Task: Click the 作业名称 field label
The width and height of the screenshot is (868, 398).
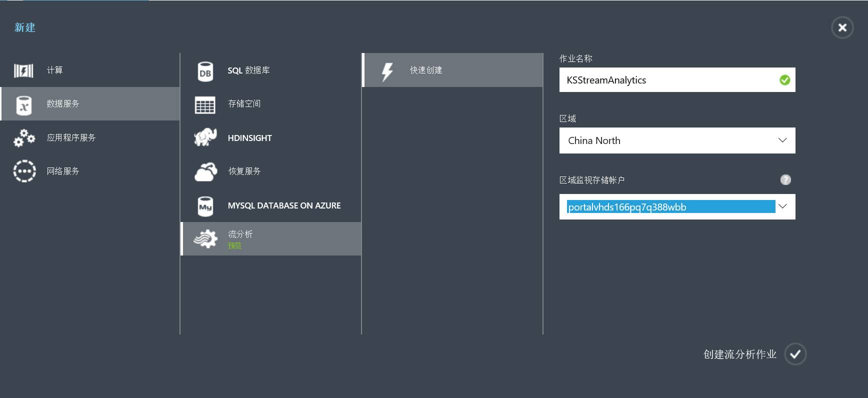Action: tap(575, 58)
